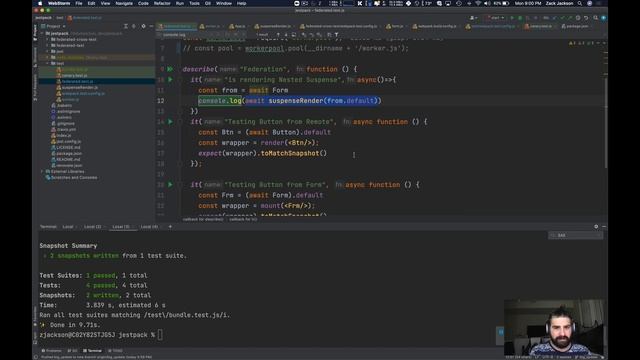The height and width of the screenshot is (360, 640).
Task: Open Scratches and Consoles node
Action: pyautogui.click(x=74, y=178)
